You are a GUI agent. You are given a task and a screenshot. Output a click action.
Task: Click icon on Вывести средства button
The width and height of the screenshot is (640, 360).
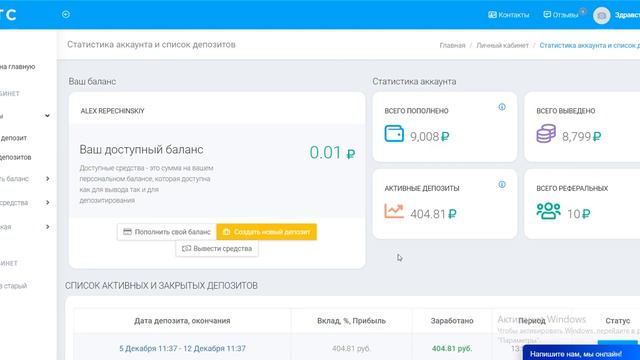point(186,249)
